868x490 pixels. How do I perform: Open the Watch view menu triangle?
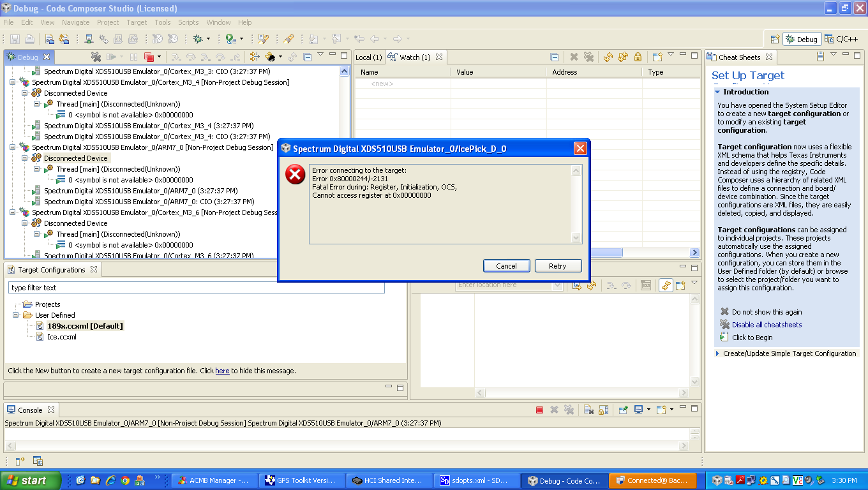pos(671,55)
